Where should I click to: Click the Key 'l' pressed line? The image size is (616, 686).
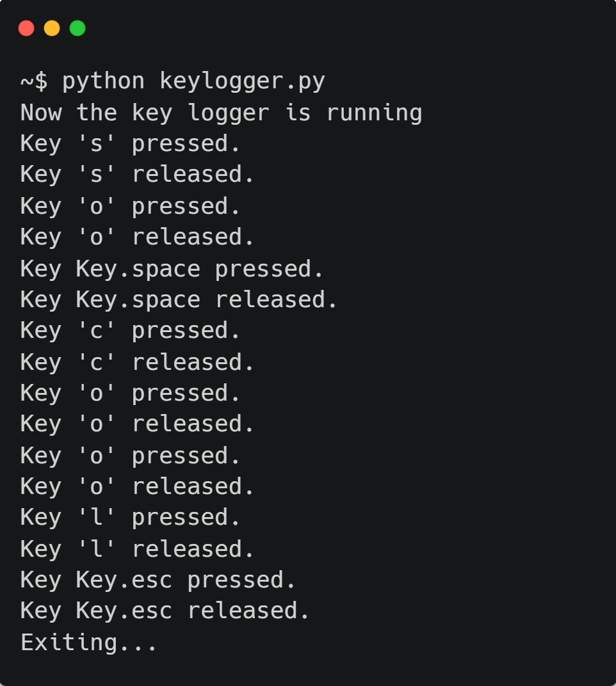[130, 518]
